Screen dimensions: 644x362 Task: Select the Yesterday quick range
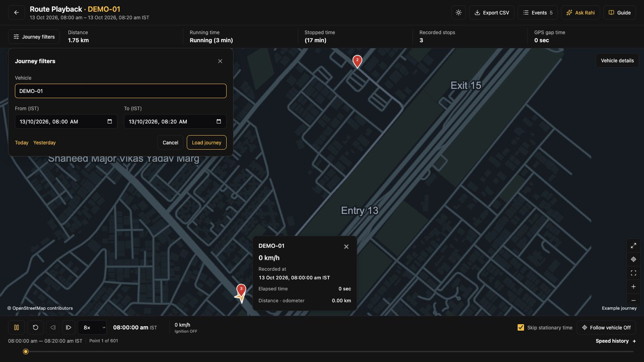[x=45, y=143]
